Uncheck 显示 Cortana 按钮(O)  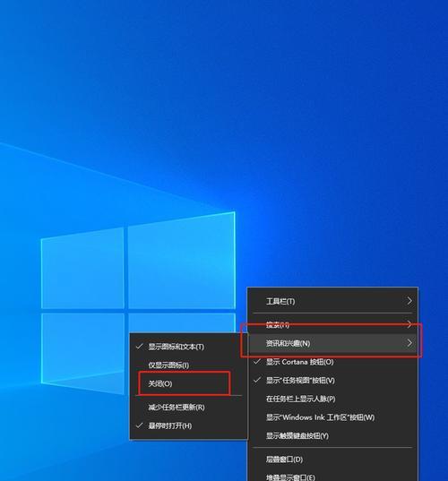click(332, 362)
